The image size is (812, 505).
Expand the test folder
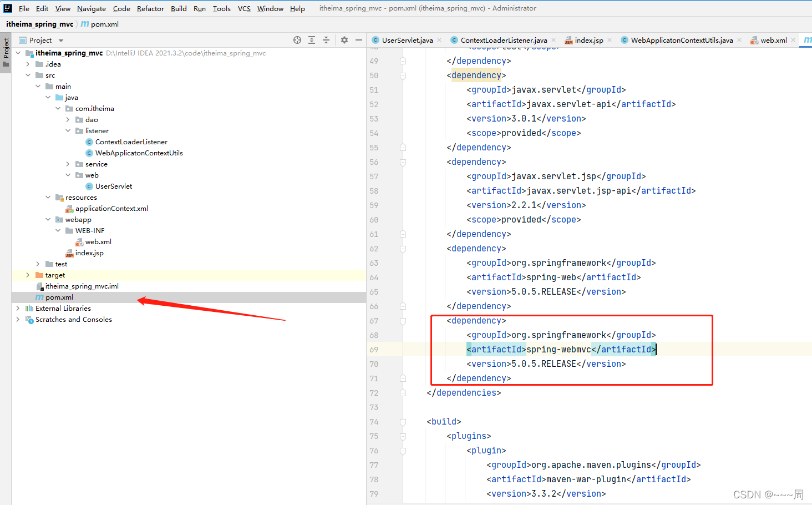click(x=38, y=264)
